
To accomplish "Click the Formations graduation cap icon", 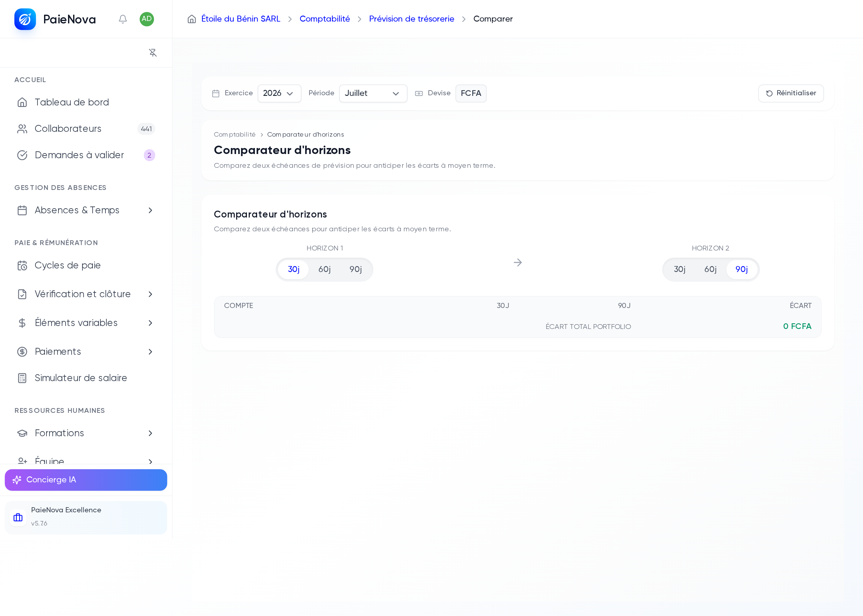I will (22, 433).
